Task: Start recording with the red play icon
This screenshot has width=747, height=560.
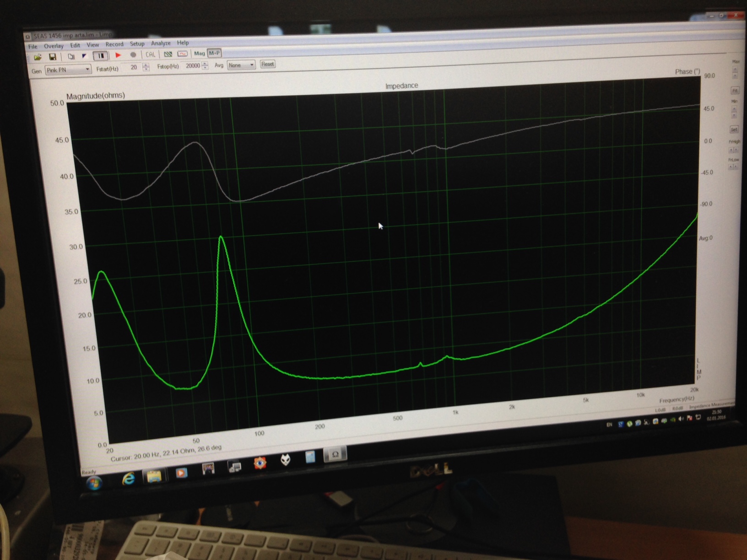Action: click(x=118, y=55)
